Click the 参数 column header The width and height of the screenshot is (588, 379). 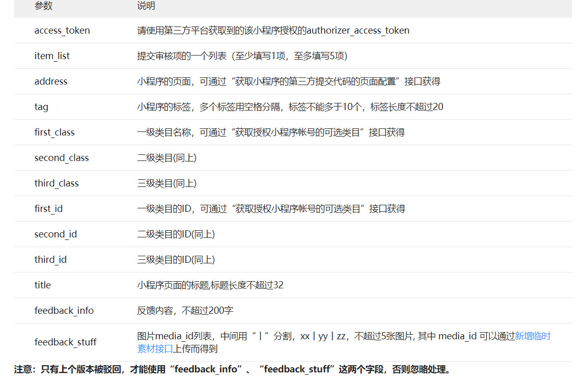coord(43,6)
